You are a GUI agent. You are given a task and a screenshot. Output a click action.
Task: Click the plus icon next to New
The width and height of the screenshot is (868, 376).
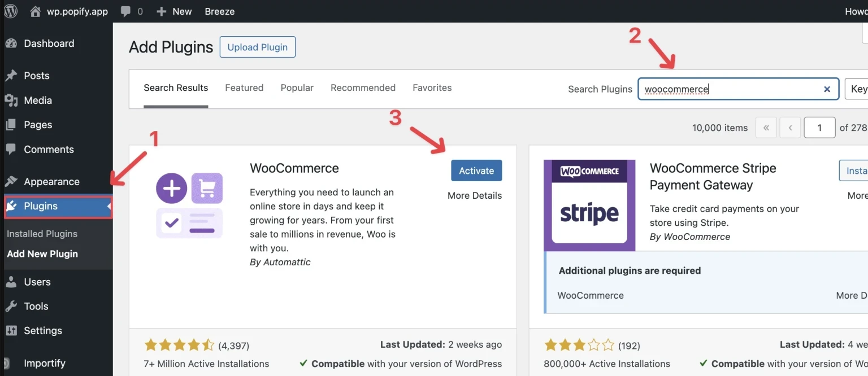click(x=162, y=11)
